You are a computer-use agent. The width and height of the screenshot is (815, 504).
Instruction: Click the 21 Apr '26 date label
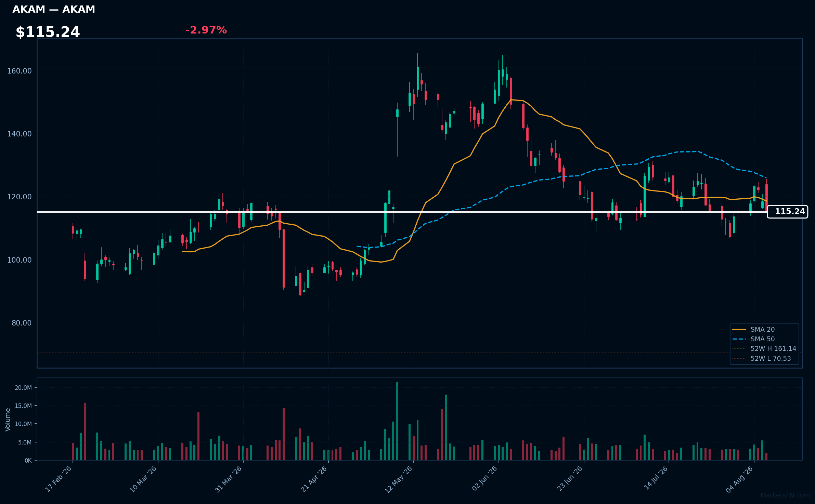314,479
